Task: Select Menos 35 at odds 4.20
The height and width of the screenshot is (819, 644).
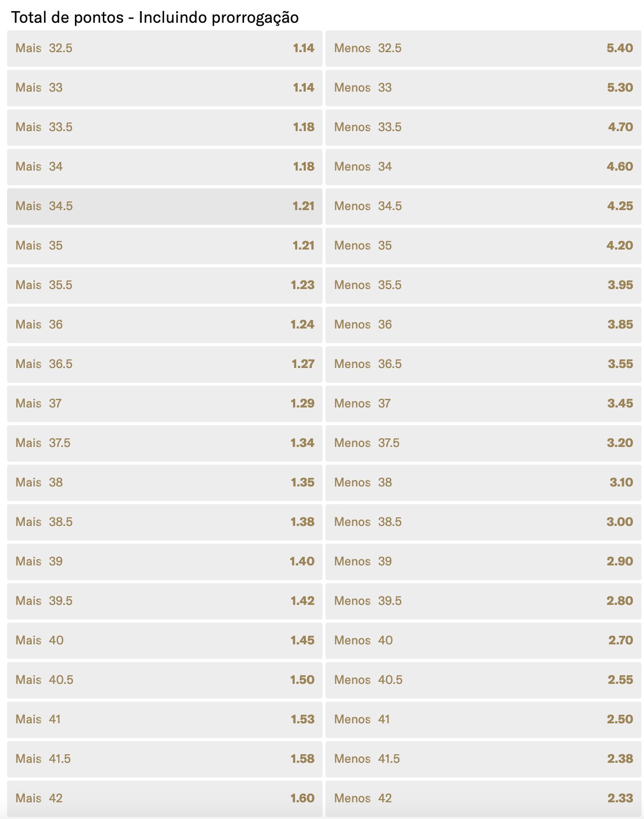Action: pos(484,246)
